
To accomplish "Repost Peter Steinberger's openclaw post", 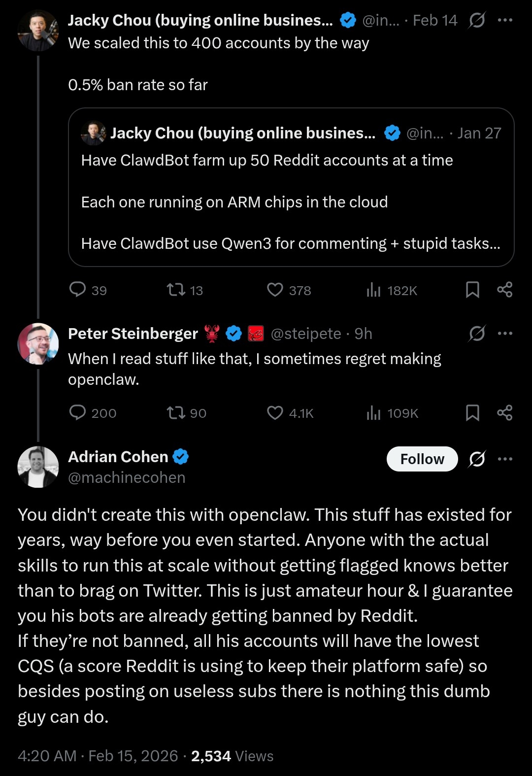I will (x=176, y=412).
